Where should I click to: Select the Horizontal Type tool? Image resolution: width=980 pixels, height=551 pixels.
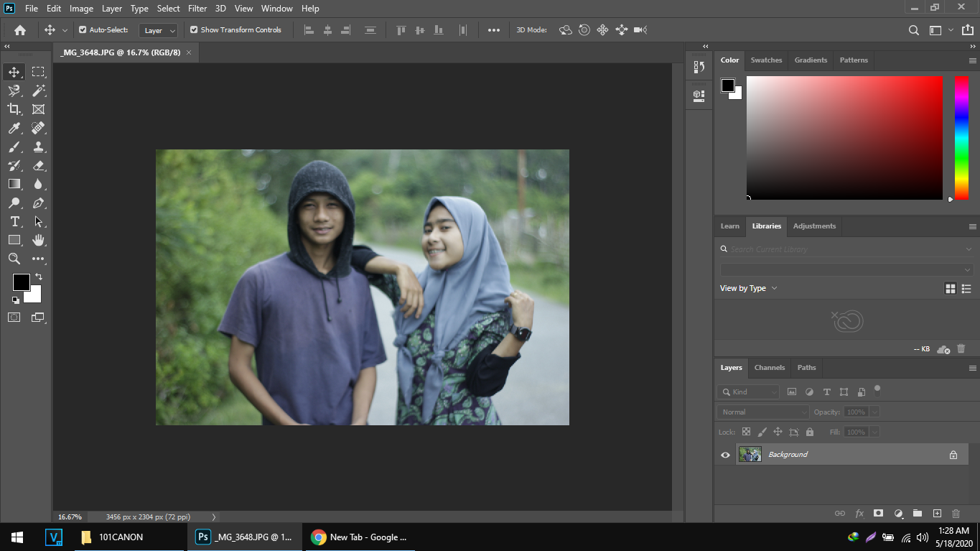click(14, 221)
